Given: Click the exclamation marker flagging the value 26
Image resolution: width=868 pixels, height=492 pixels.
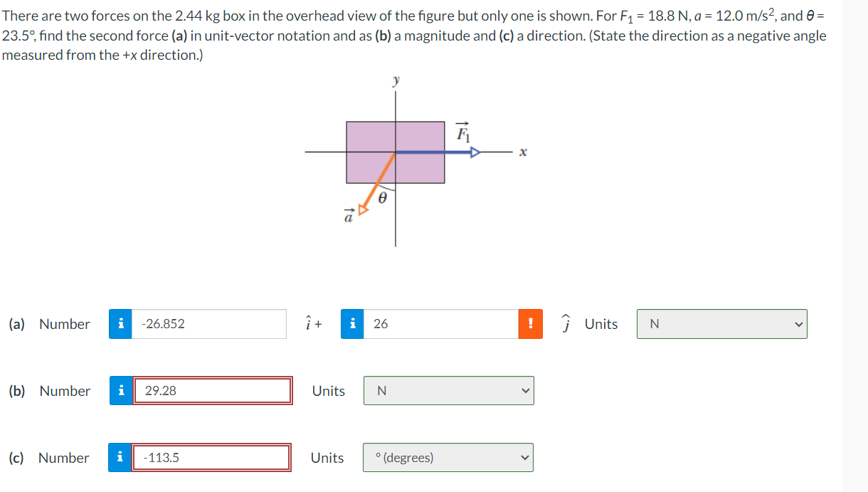Looking at the screenshot, I should tap(531, 324).
